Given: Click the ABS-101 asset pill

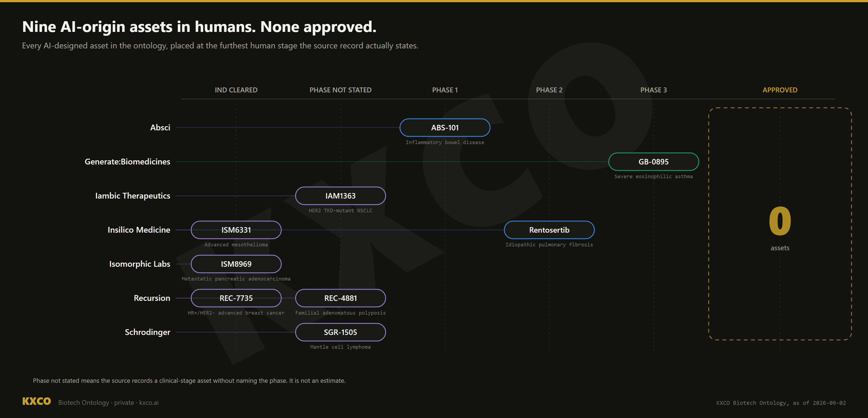Looking at the screenshot, I should point(445,128).
